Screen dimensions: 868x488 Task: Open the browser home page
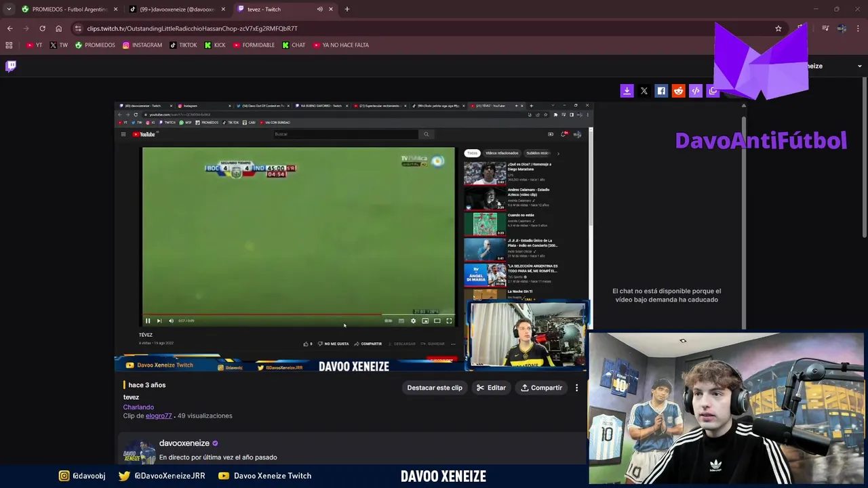coord(58,28)
